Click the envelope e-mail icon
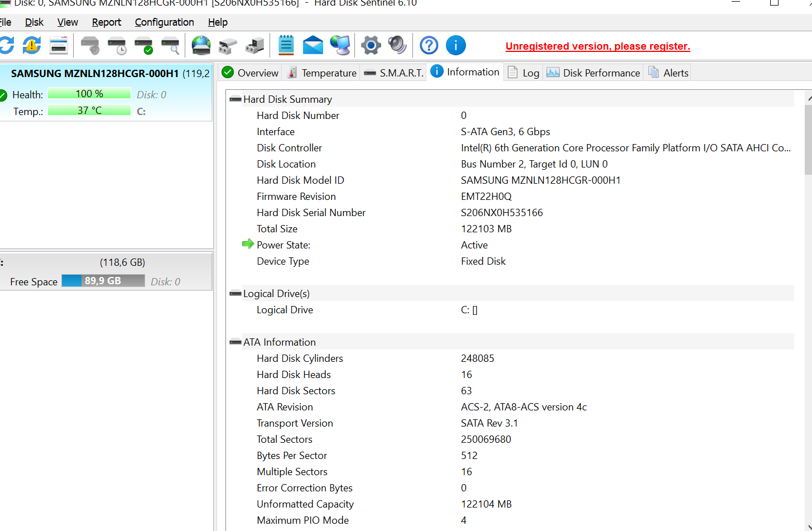 [x=313, y=45]
